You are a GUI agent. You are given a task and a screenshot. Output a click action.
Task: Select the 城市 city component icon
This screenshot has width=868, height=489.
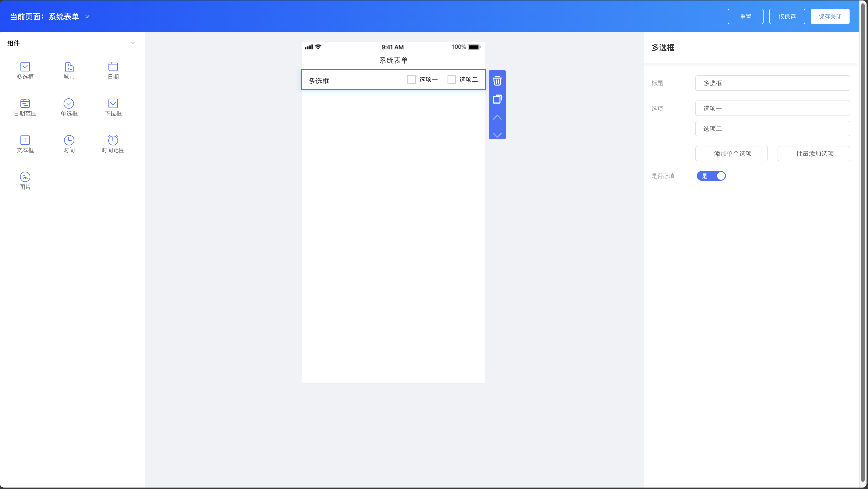tap(69, 67)
